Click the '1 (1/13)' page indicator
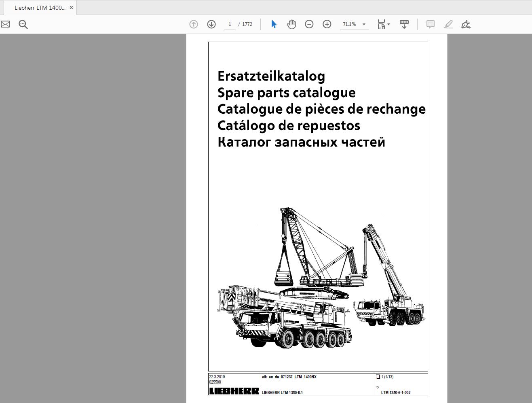Image resolution: width=532 pixels, height=403 pixels. coord(387,377)
